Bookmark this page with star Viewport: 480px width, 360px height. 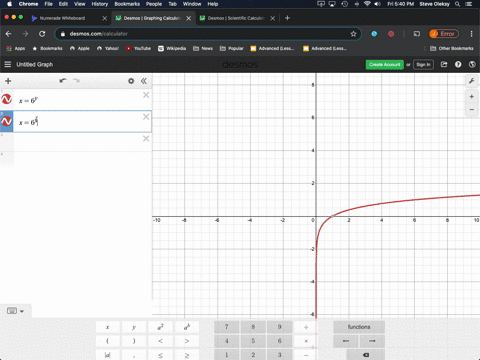353,34
